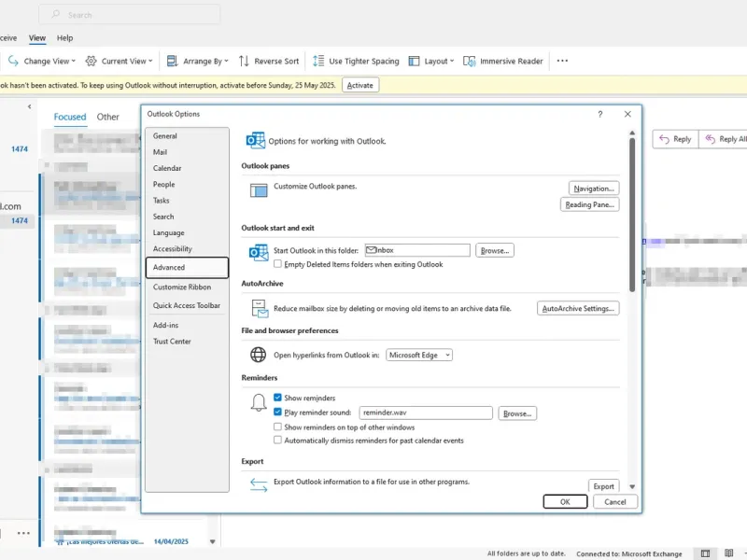This screenshot has width=747, height=560.
Task: Select Mail in Outlook Options list
Action: 188,152
